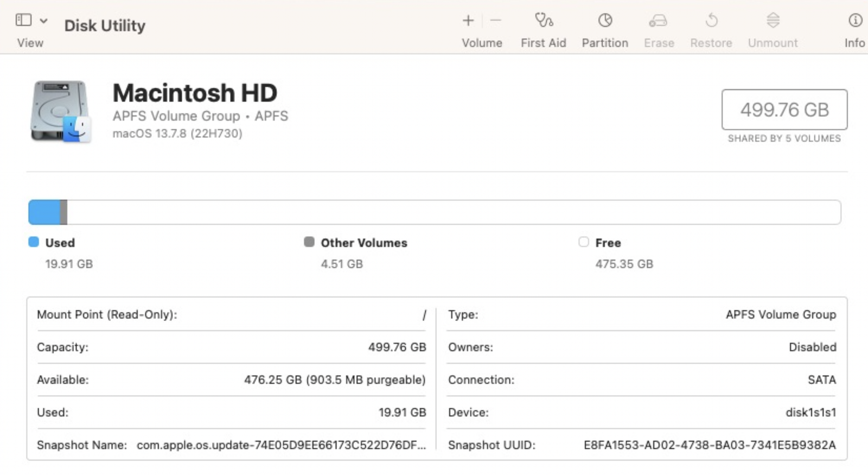868x475 pixels.
Task: Click the white Free color swatch
Action: coord(584,242)
